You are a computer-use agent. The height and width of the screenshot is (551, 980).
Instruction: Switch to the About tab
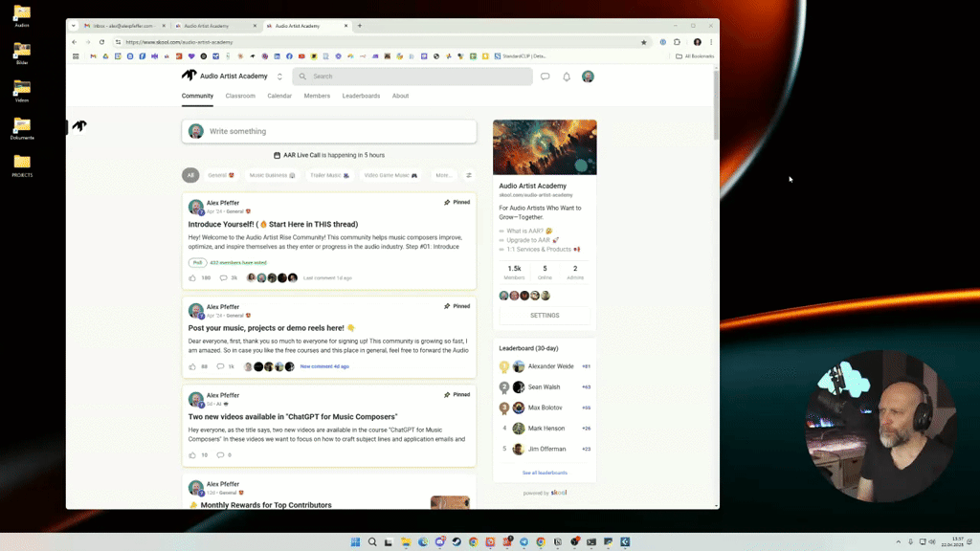point(400,96)
